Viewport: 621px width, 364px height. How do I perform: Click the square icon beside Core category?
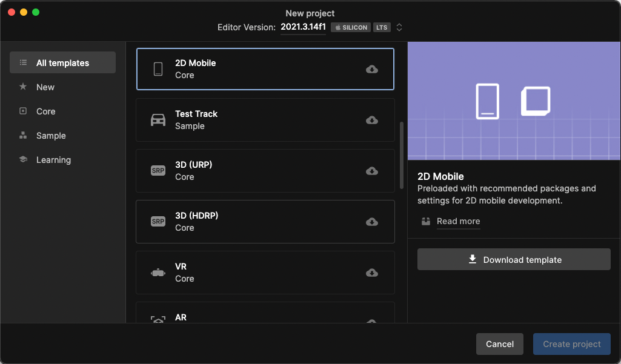click(x=23, y=111)
